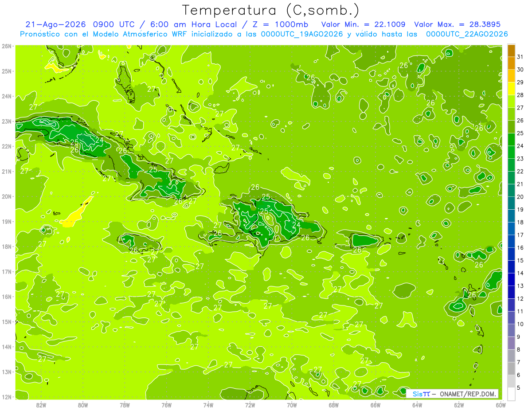The image size is (532, 411).
Task: Click the 'ONAMET/REP.DOM.' credit label
Action: [x=468, y=394]
